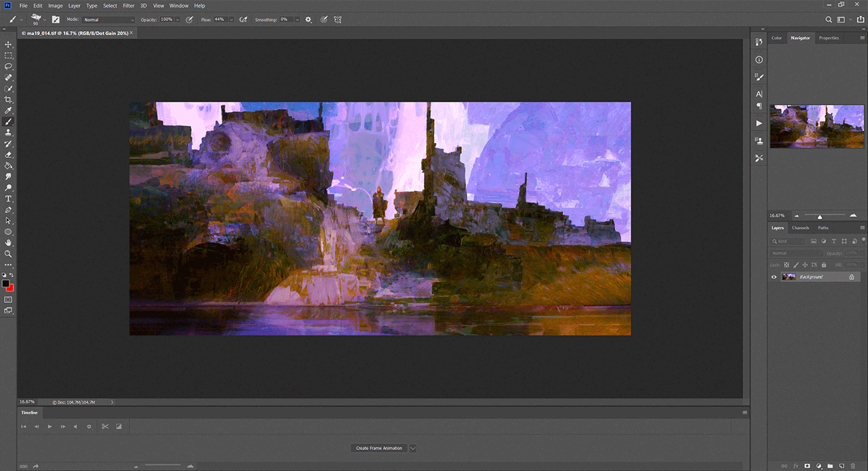Toggle Lock image pixels brush icon
The height and width of the screenshot is (471, 868).
(796, 264)
